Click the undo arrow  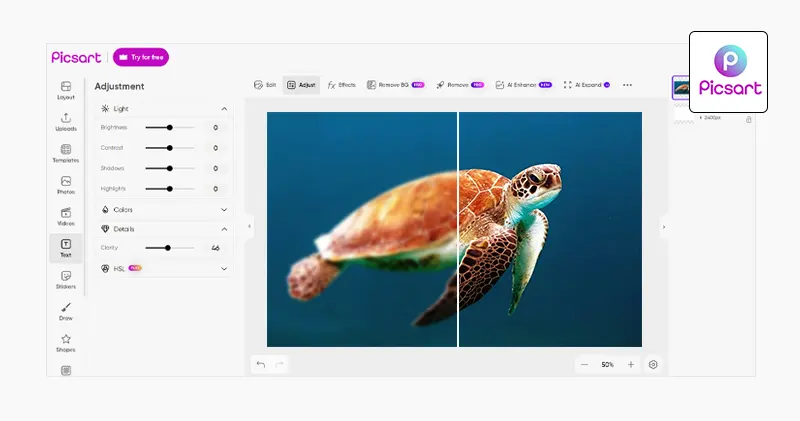[261, 364]
